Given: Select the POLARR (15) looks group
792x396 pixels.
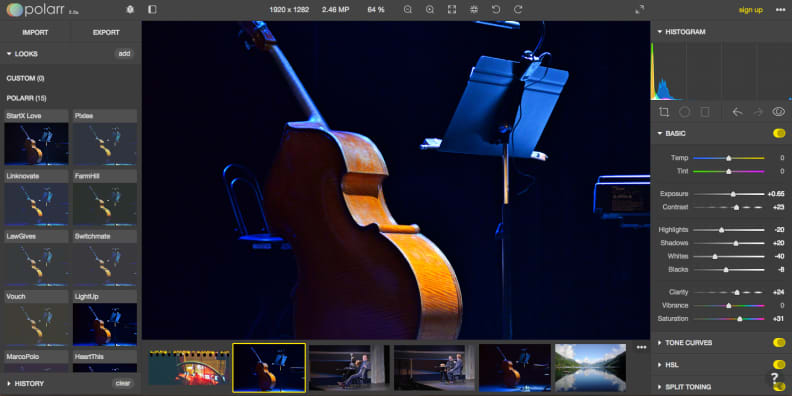Looking at the screenshot, I should coord(26,98).
